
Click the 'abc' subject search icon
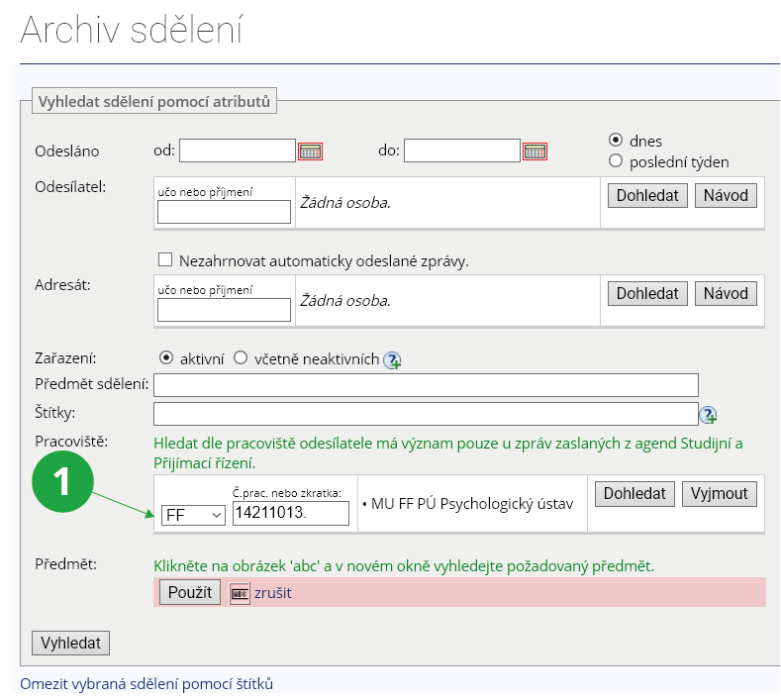(x=240, y=593)
